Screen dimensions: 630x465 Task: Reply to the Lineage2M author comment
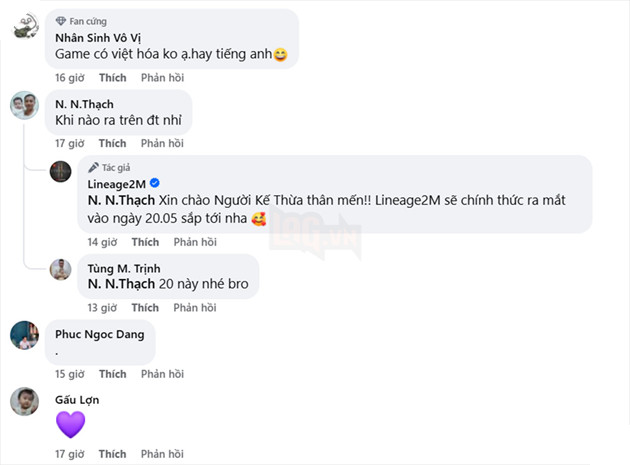point(195,242)
